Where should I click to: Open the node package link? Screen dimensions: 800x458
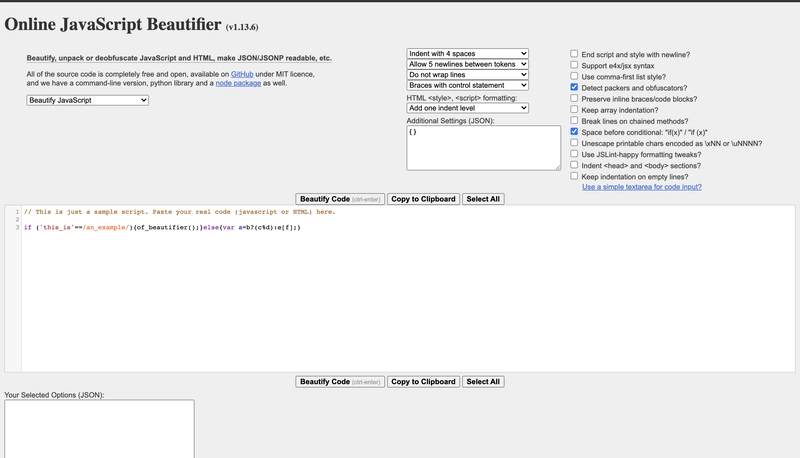click(x=238, y=83)
